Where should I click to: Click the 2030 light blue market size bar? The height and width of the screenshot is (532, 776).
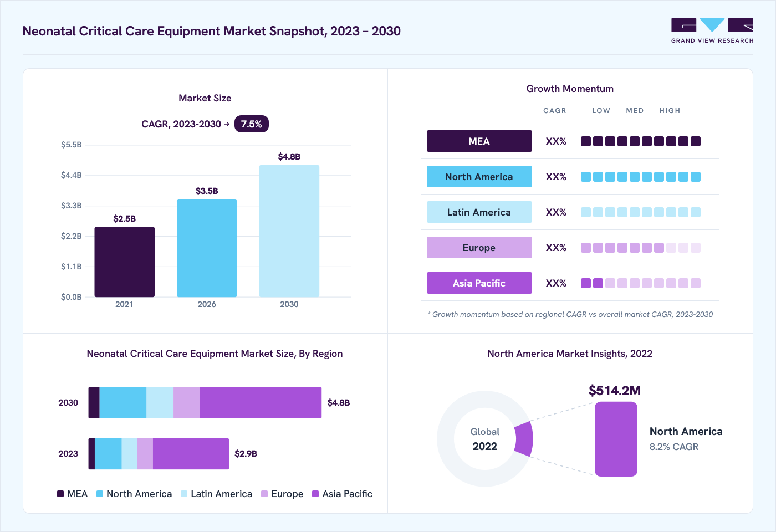(x=289, y=231)
